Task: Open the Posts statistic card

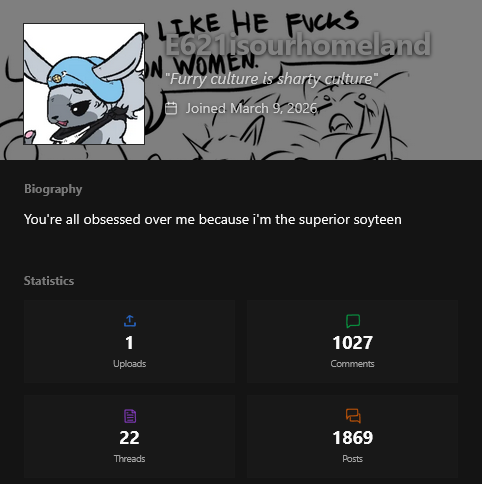Action: point(352,437)
